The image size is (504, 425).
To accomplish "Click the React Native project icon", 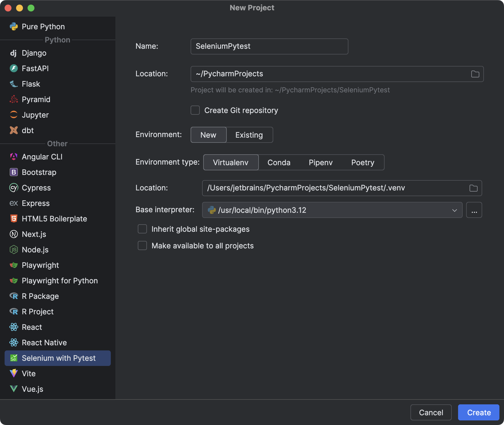I will click(14, 342).
